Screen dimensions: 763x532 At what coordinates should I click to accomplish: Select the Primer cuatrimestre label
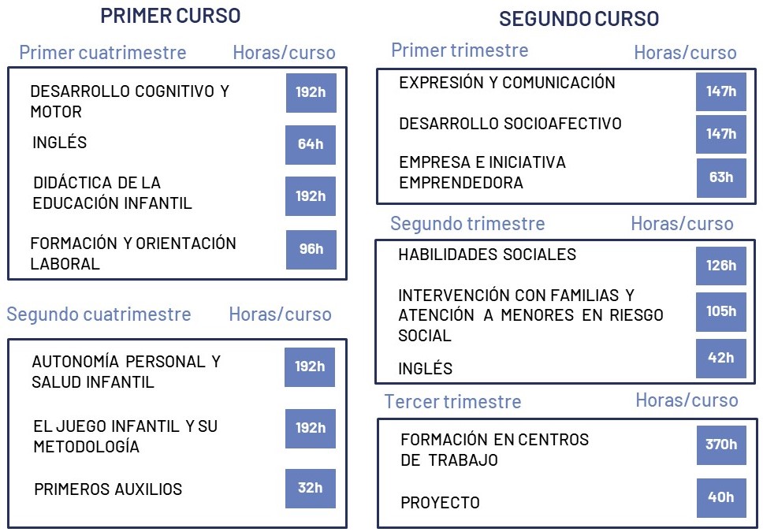coord(102,53)
